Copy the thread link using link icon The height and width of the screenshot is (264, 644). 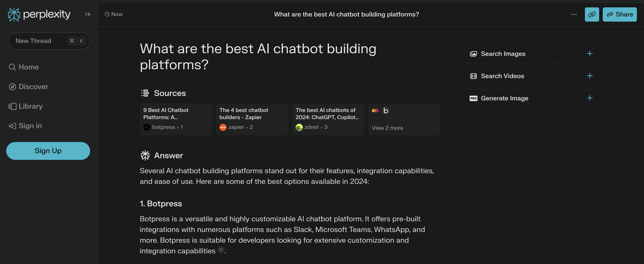click(592, 14)
